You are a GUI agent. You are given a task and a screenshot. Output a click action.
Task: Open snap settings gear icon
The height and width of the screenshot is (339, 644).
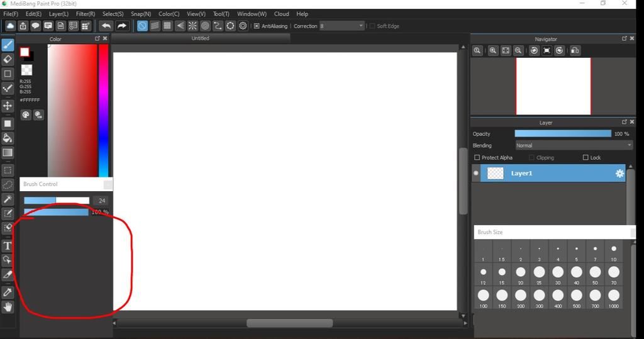[x=243, y=26]
